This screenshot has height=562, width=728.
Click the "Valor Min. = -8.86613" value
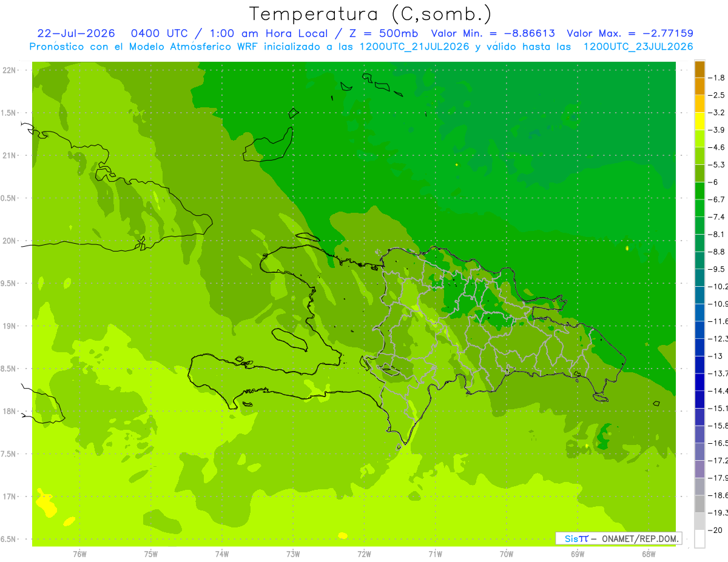[x=493, y=33]
